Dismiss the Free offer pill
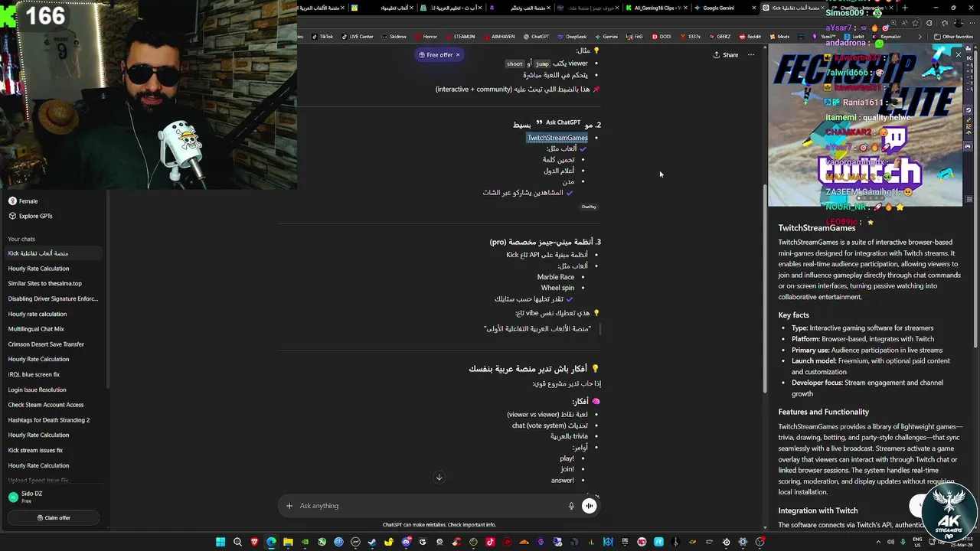 458,55
